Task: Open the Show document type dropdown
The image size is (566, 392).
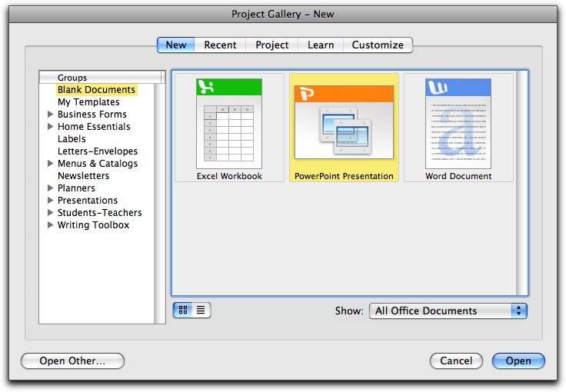Action: click(x=448, y=311)
